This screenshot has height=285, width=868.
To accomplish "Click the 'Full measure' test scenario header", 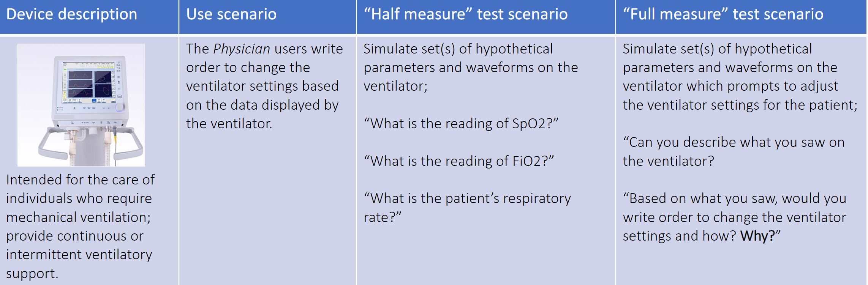I will coord(741,16).
